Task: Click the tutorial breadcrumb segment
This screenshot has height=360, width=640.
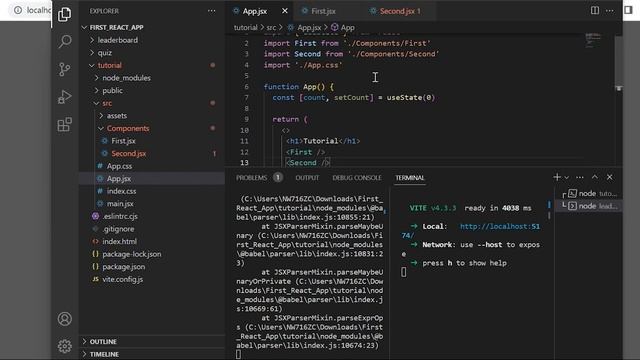Action: click(x=245, y=28)
